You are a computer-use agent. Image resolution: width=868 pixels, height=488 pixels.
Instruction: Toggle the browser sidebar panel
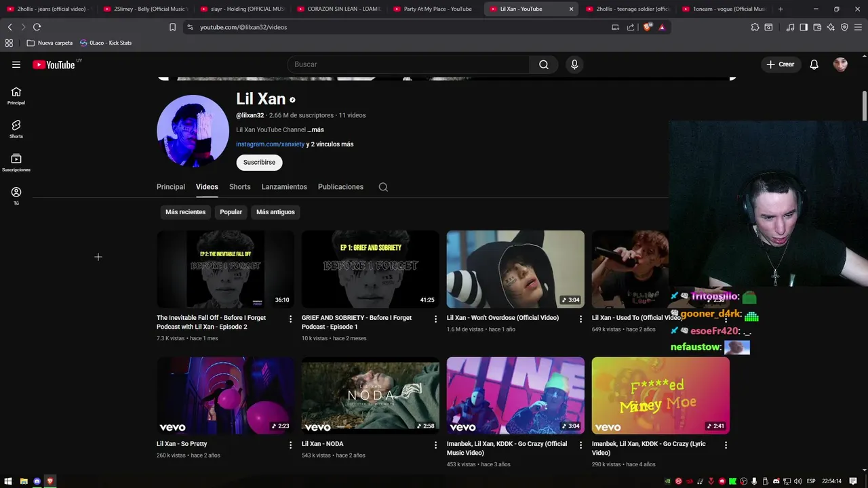pos(804,27)
